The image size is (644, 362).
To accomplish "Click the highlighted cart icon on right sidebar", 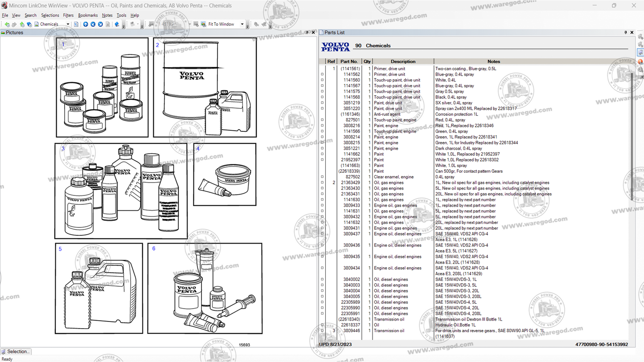I will (x=640, y=53).
